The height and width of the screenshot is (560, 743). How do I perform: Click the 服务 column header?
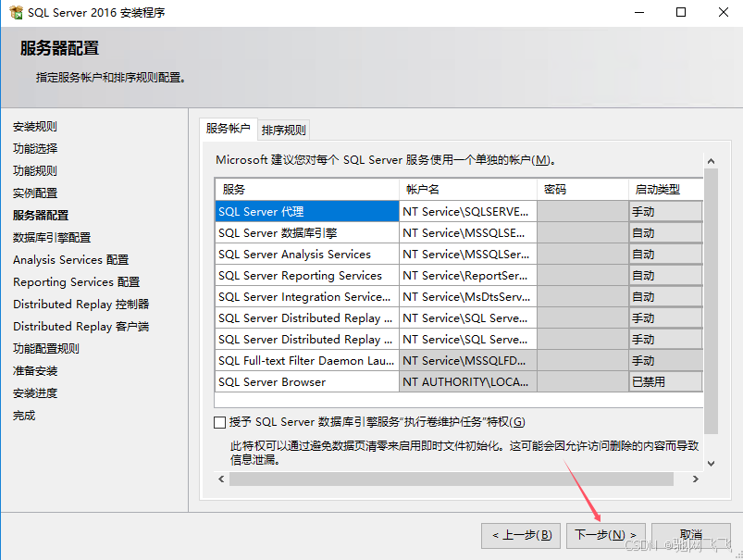[307, 190]
